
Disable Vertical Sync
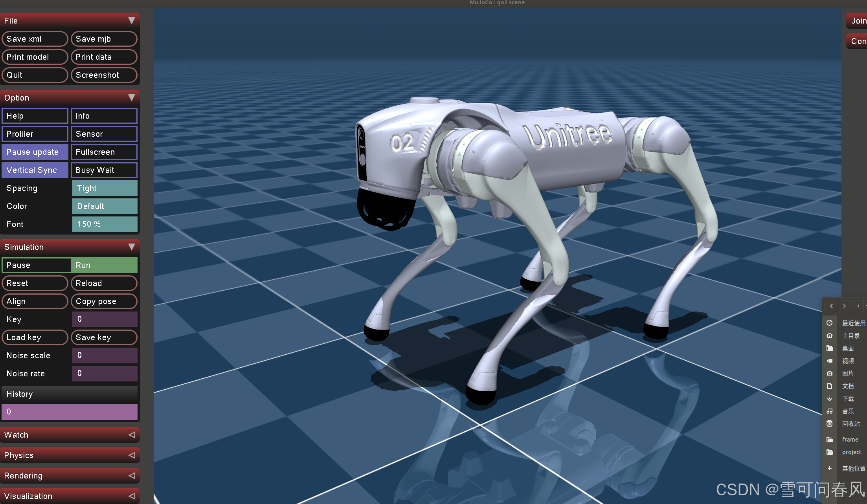point(35,170)
